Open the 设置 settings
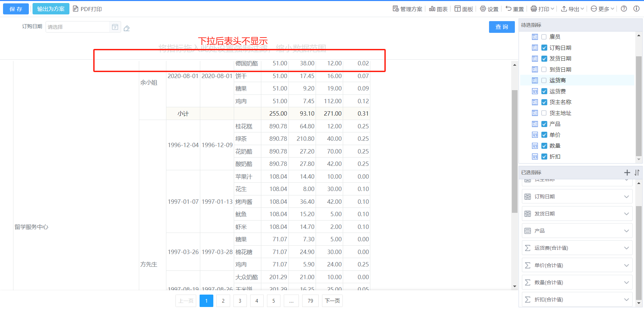 point(489,9)
